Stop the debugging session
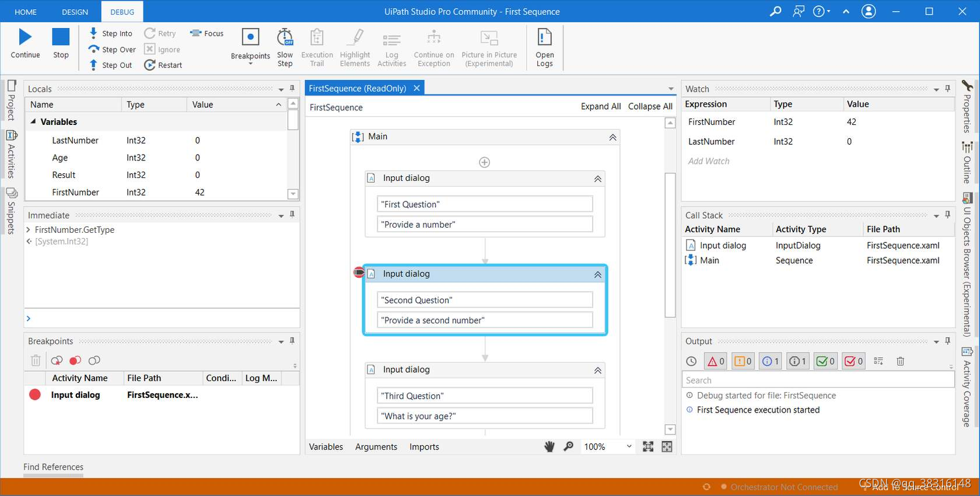 click(x=61, y=44)
